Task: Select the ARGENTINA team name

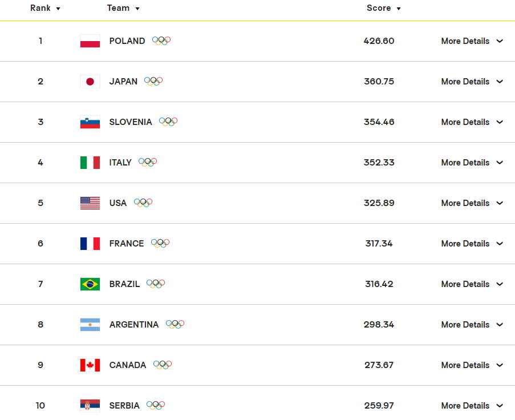Action: tap(134, 325)
